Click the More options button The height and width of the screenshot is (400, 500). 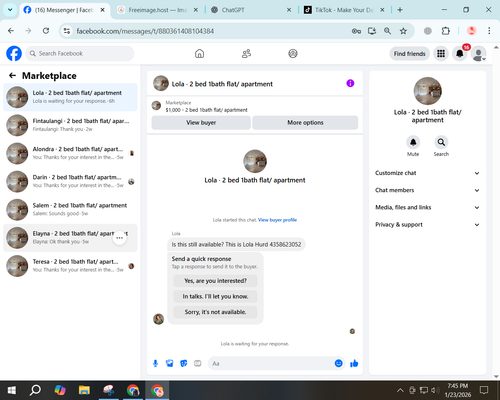coord(305,123)
